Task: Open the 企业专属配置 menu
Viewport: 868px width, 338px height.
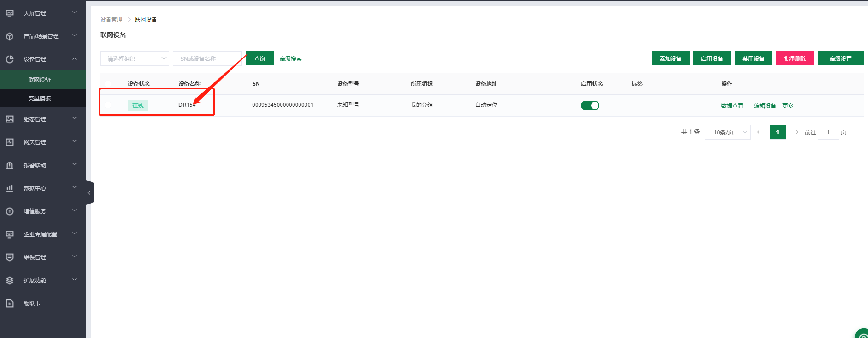Action: coord(43,234)
